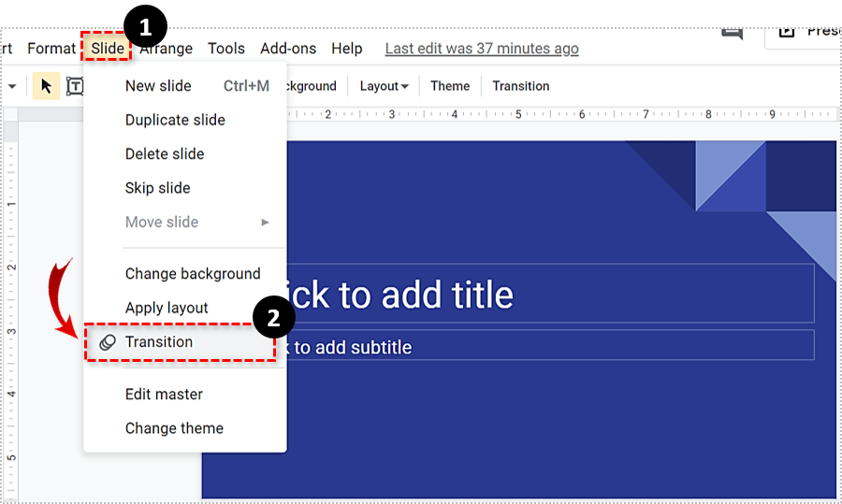Choose New slide from the menu
842x504 pixels.
click(x=158, y=86)
